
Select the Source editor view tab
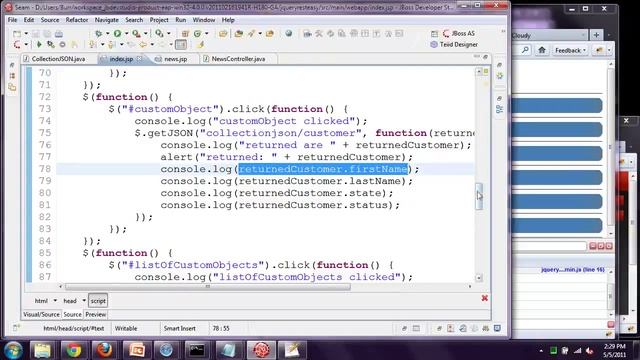tap(72, 314)
